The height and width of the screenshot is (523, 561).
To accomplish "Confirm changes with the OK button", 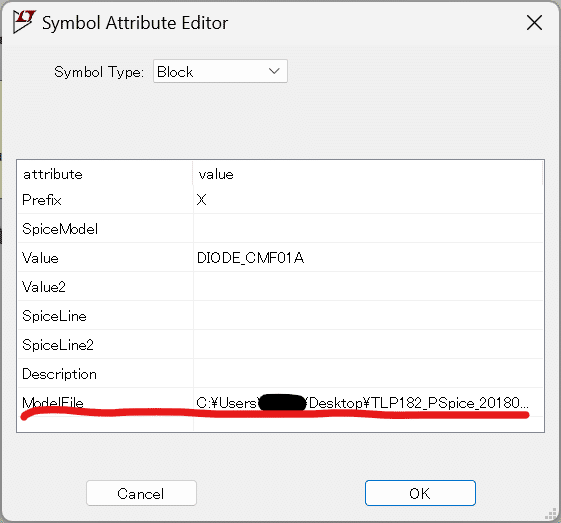I will coord(420,493).
